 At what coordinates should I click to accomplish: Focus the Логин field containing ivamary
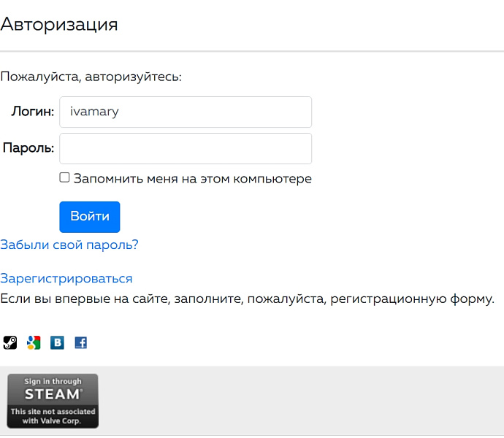186,112
